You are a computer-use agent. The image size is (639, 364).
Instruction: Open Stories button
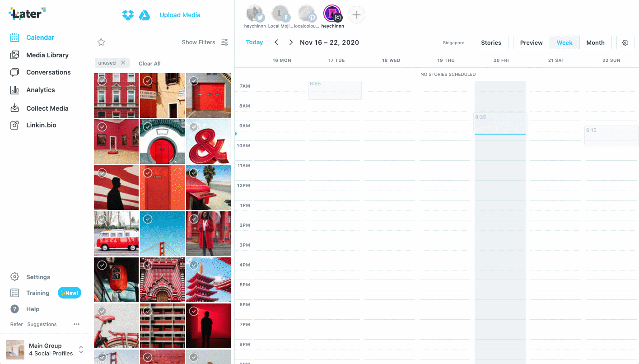pos(491,42)
